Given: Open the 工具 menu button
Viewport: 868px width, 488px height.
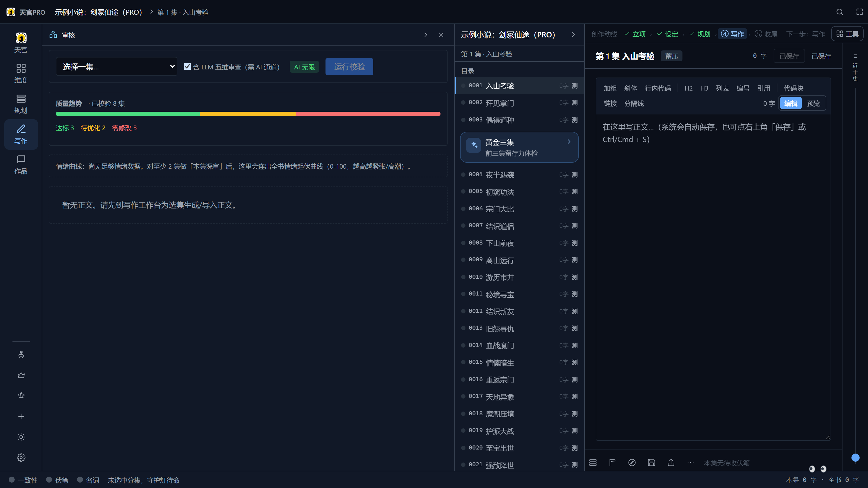Looking at the screenshot, I should [x=847, y=34].
